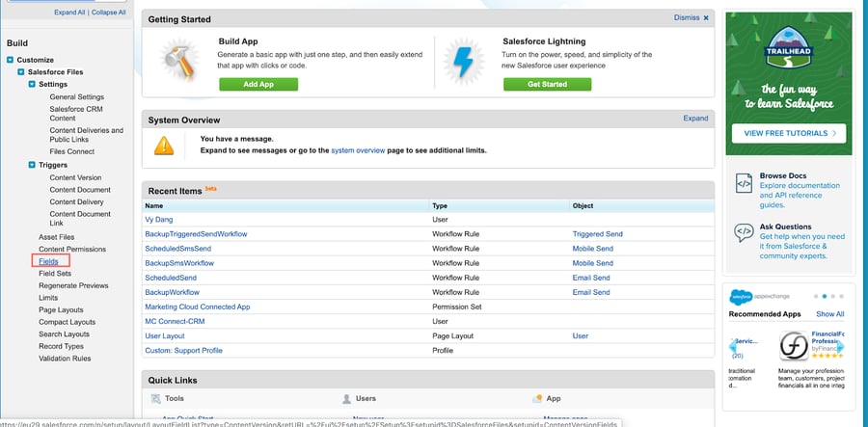Select the first AppExchange carousel dot
The width and height of the screenshot is (868, 427).
tap(815, 297)
